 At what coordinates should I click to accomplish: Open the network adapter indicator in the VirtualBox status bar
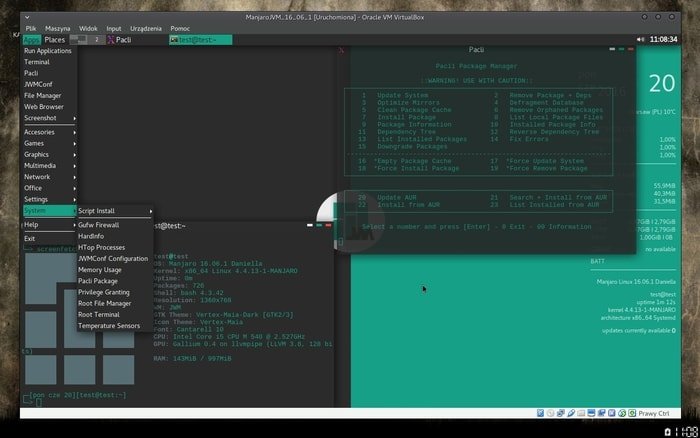pos(561,413)
